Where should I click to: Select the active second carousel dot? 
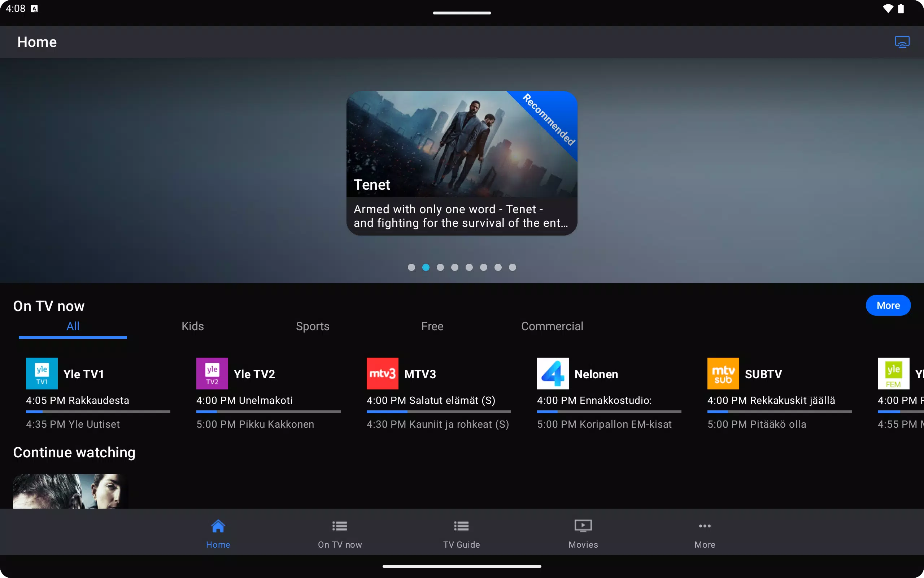tap(426, 267)
